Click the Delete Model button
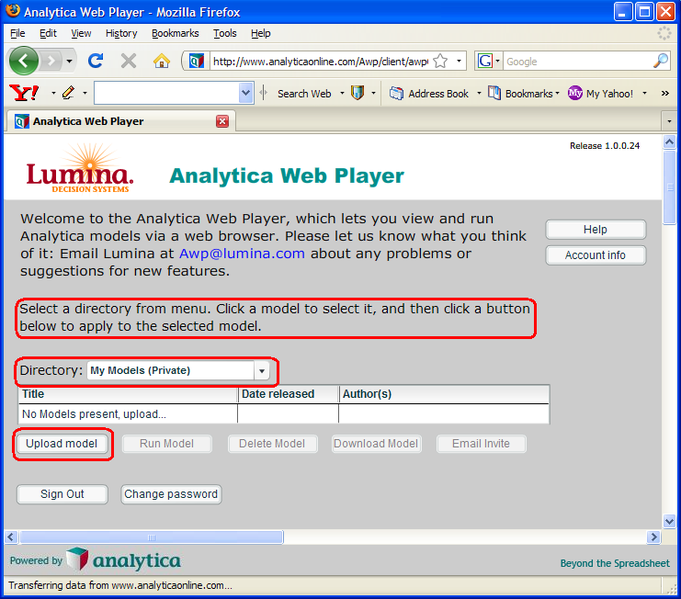The height and width of the screenshot is (599, 681). [x=272, y=444]
